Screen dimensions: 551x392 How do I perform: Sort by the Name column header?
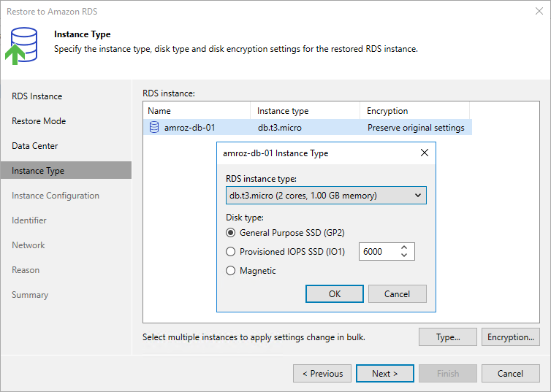point(197,111)
